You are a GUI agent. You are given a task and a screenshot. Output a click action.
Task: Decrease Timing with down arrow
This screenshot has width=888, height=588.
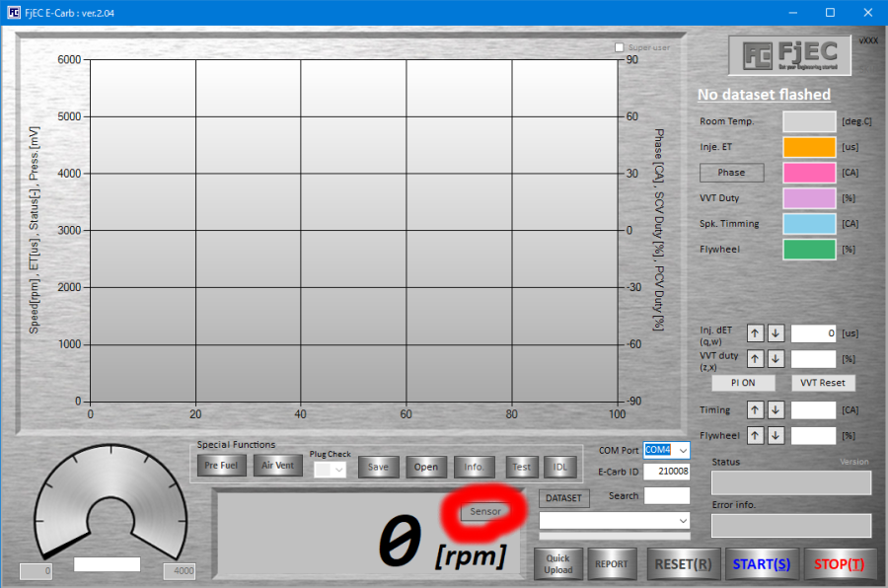tap(775, 409)
